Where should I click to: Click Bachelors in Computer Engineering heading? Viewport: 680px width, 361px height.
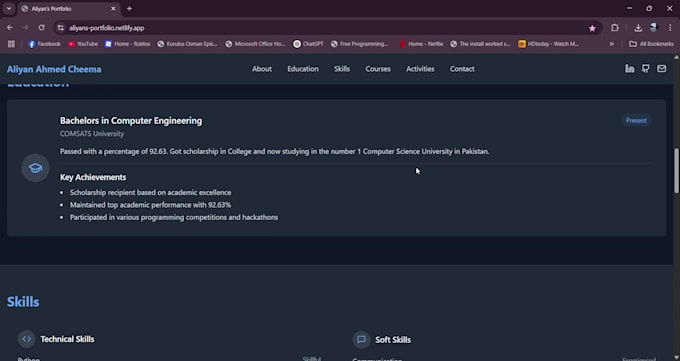click(x=131, y=121)
